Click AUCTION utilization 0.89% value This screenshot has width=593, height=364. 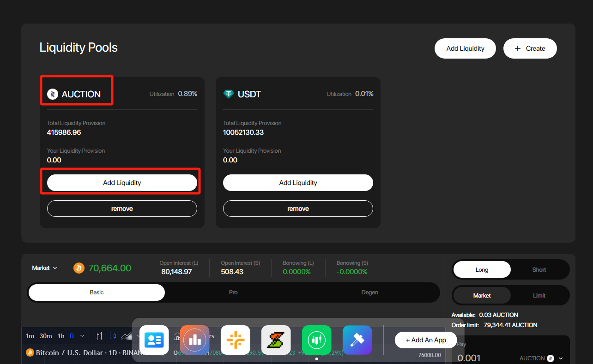[x=188, y=94]
